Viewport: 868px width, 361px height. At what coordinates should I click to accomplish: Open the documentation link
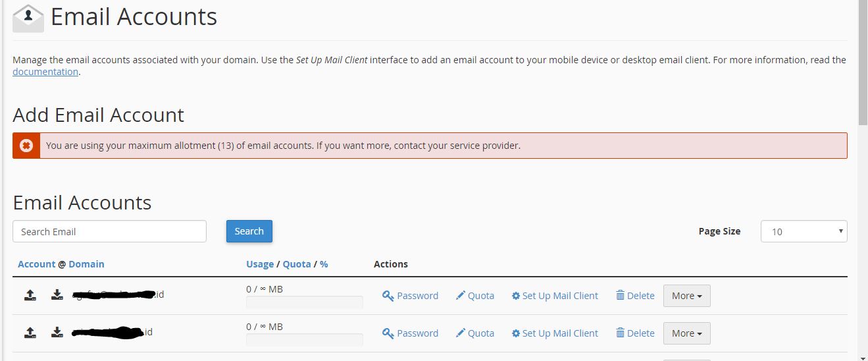(45, 72)
